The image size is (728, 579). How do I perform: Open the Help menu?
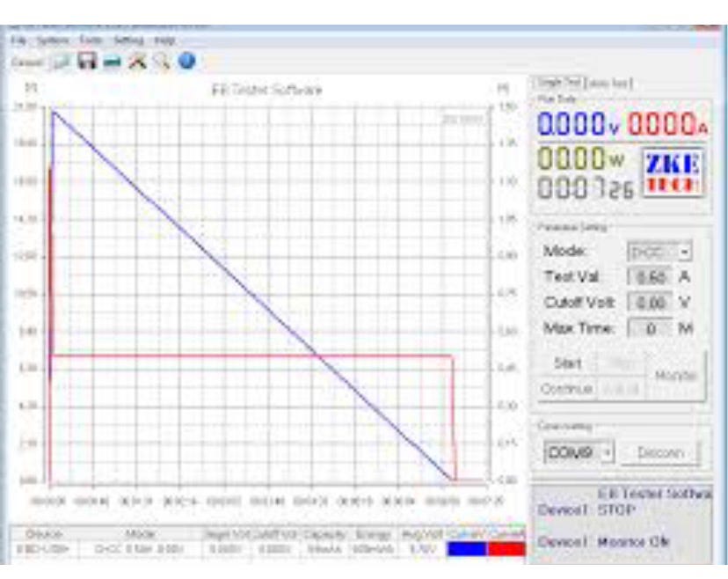164,40
